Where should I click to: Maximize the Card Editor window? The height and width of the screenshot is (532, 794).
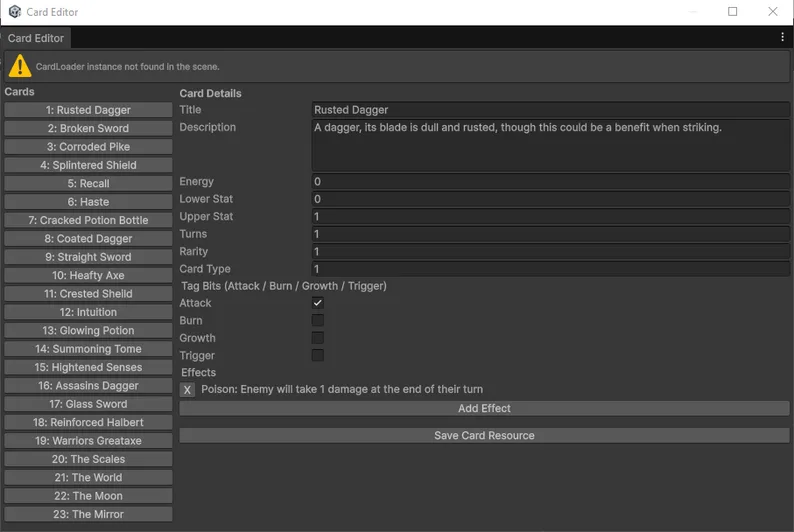pos(732,12)
